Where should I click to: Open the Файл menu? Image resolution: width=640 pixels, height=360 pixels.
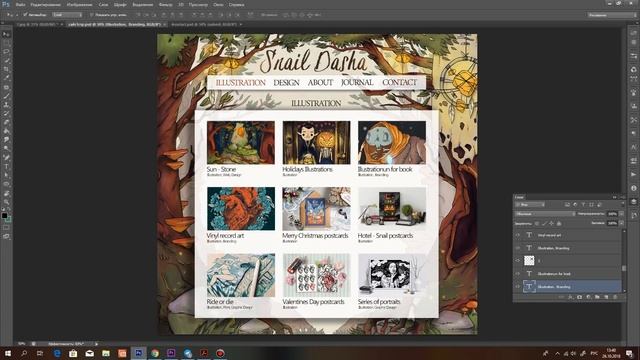pos(20,4)
